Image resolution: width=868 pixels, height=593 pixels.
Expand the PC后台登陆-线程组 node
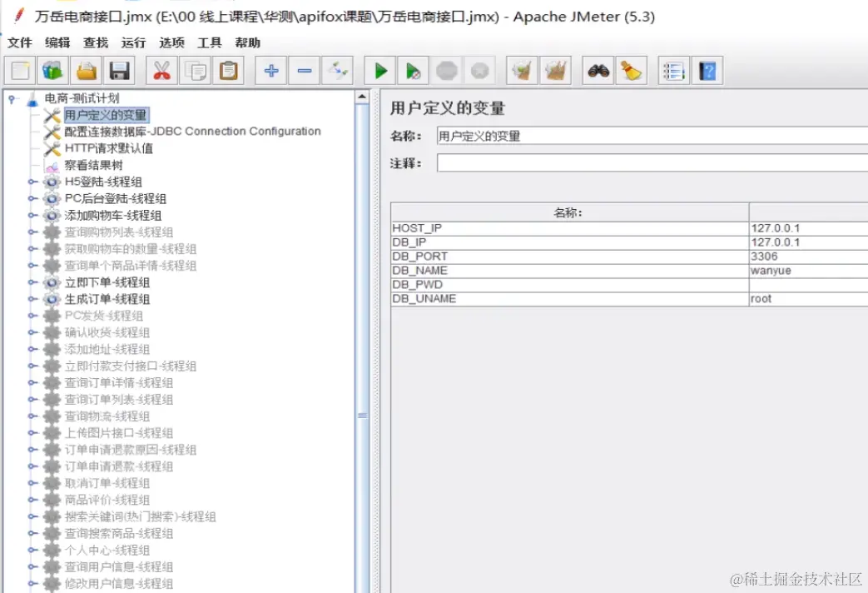click(x=32, y=198)
